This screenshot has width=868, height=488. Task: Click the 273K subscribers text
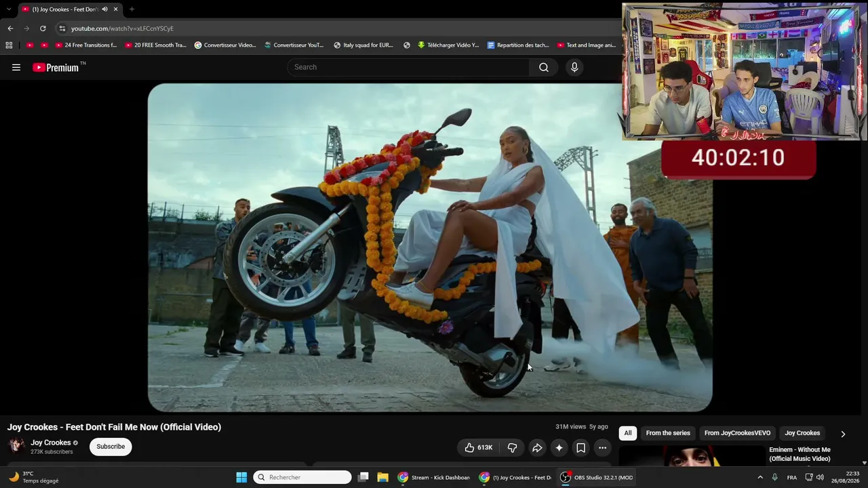52,452
